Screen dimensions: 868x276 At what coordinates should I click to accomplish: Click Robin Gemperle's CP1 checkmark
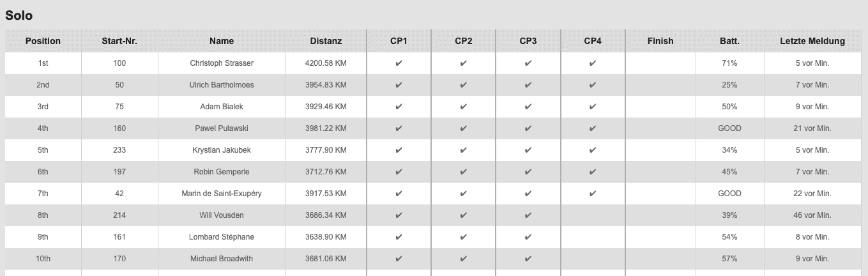pos(399,172)
